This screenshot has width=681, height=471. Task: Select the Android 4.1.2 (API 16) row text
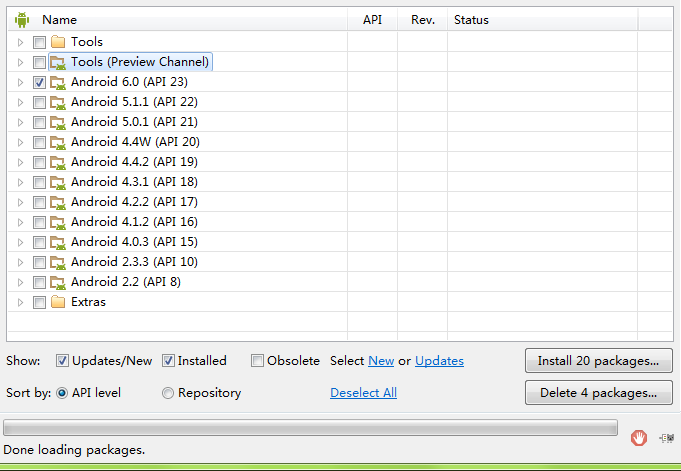134,222
